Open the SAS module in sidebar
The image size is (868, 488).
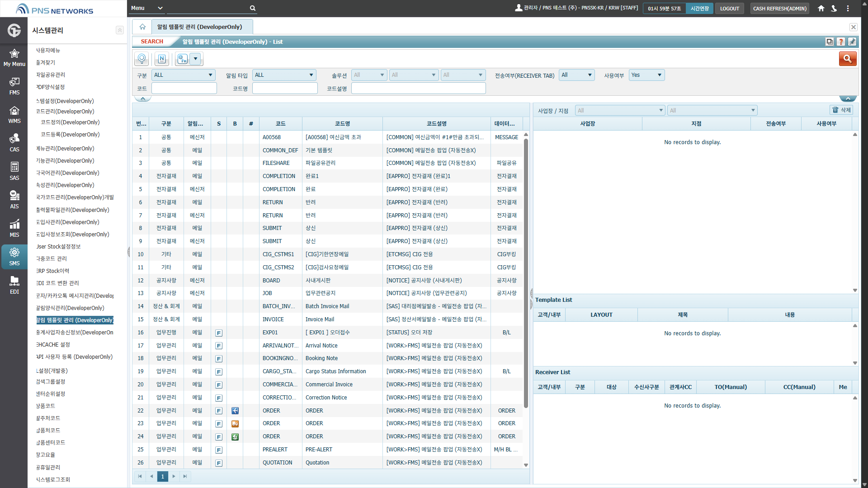14,171
